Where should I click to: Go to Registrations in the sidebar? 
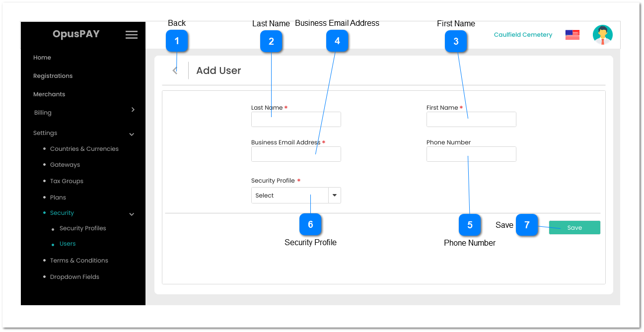tap(53, 76)
